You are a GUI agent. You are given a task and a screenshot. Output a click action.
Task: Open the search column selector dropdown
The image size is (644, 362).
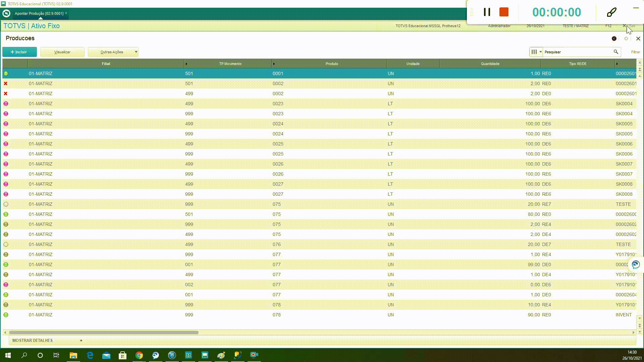click(x=536, y=52)
